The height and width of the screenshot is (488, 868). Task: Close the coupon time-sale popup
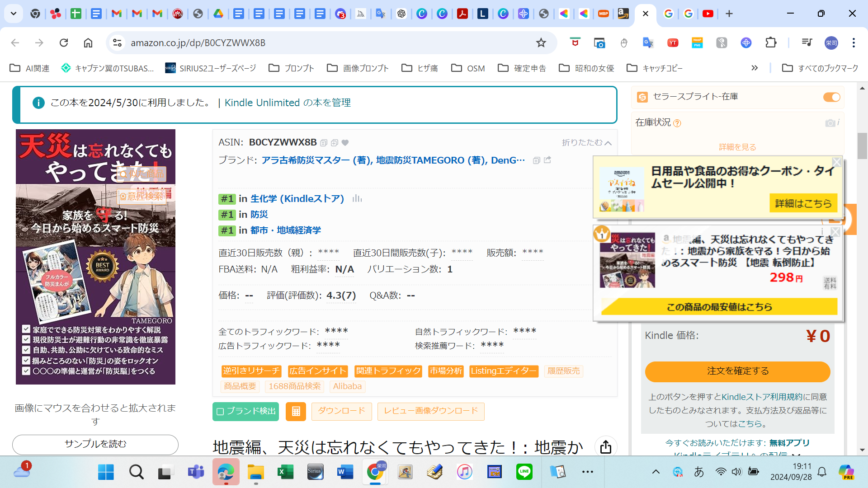pos(837,162)
